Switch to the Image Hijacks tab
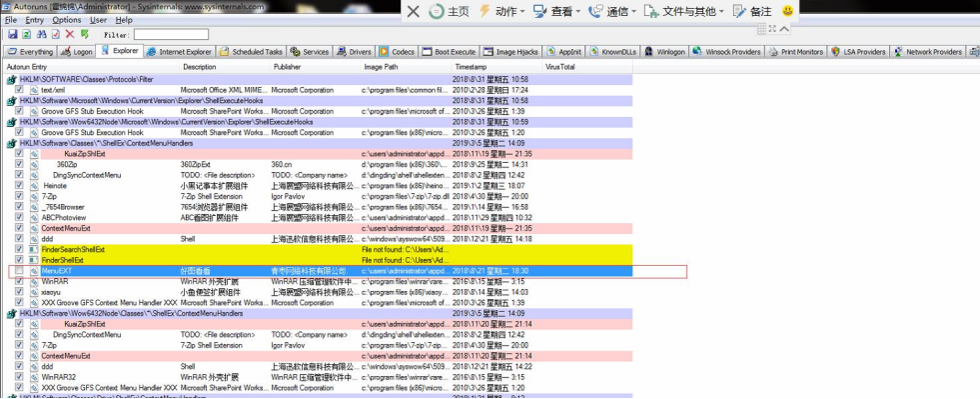The width and height of the screenshot is (980, 399). (511, 52)
